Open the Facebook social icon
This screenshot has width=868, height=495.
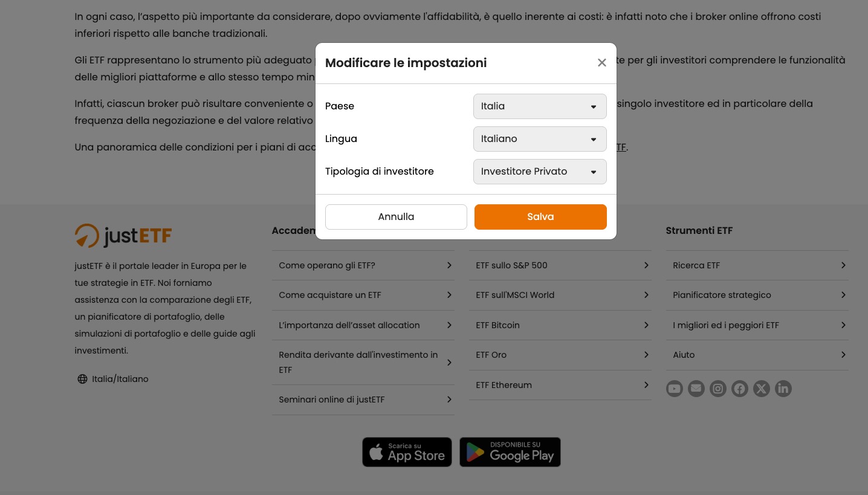tap(740, 389)
